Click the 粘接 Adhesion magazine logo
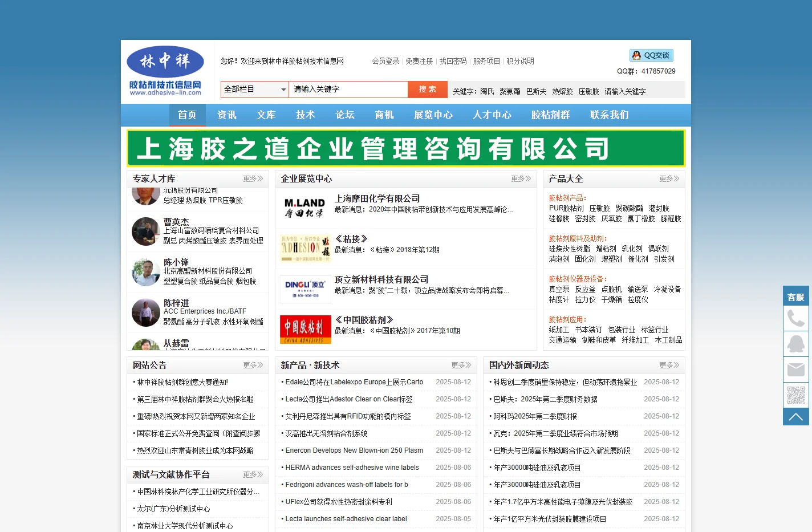 [x=305, y=249]
